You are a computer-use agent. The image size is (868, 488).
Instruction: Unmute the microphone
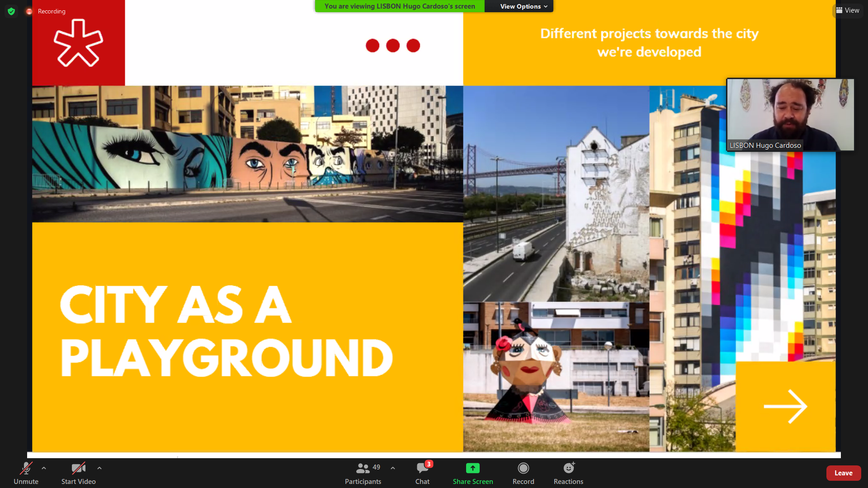(26, 473)
